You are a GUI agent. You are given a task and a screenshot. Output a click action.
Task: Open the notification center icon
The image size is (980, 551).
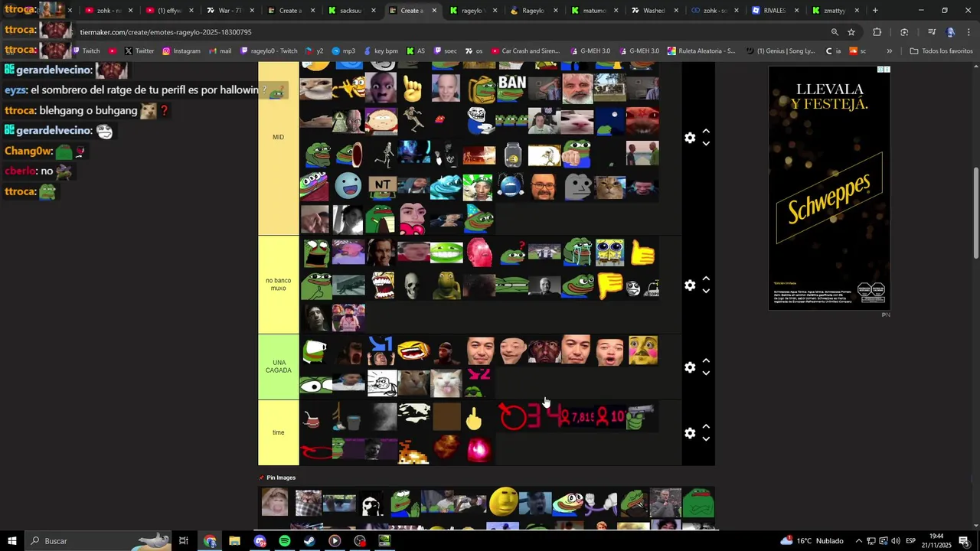(x=963, y=541)
